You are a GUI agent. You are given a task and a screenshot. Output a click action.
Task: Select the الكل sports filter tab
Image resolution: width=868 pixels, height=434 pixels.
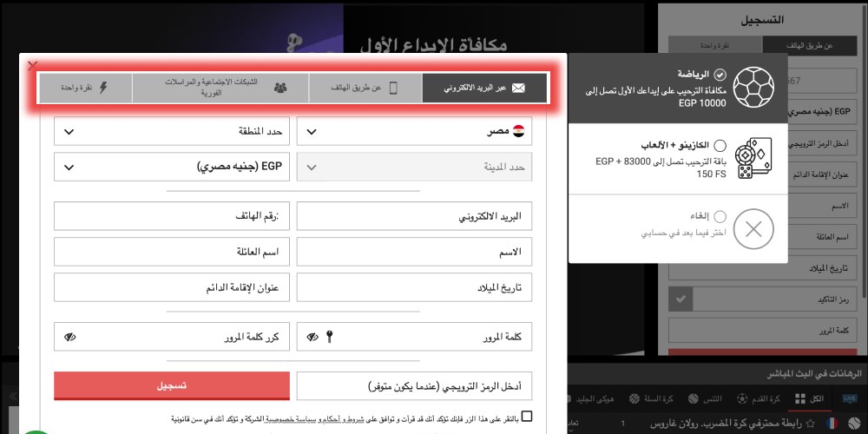[x=809, y=398]
